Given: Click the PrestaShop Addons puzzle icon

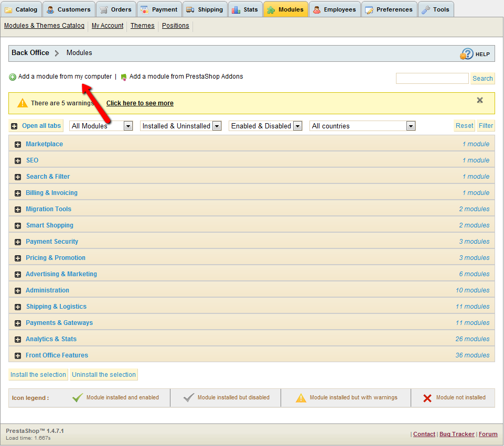Looking at the screenshot, I should (123, 77).
